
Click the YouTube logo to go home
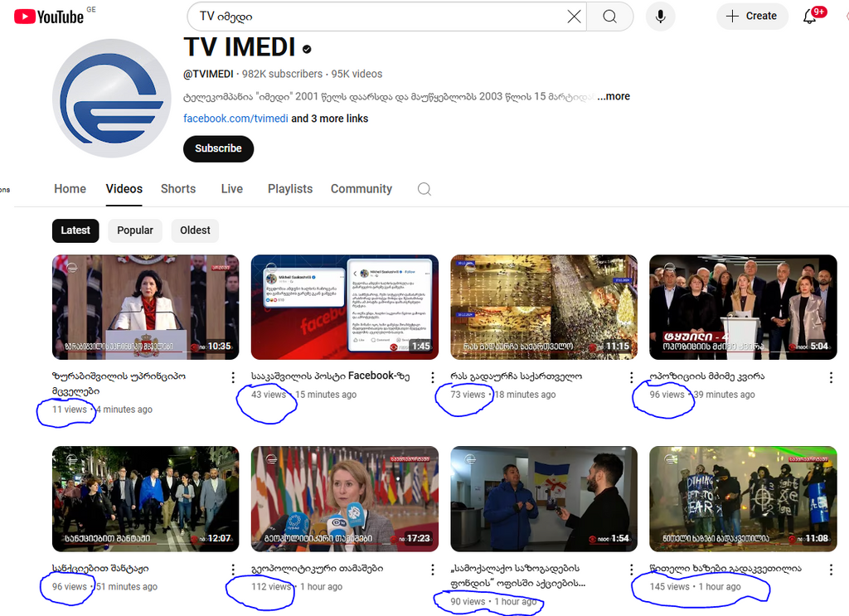tap(48, 17)
